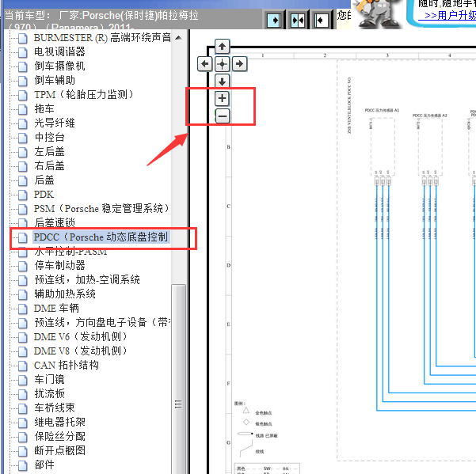The height and width of the screenshot is (474, 476).
Task: Select 电视调谐器 in the tree
Action: click(x=59, y=51)
